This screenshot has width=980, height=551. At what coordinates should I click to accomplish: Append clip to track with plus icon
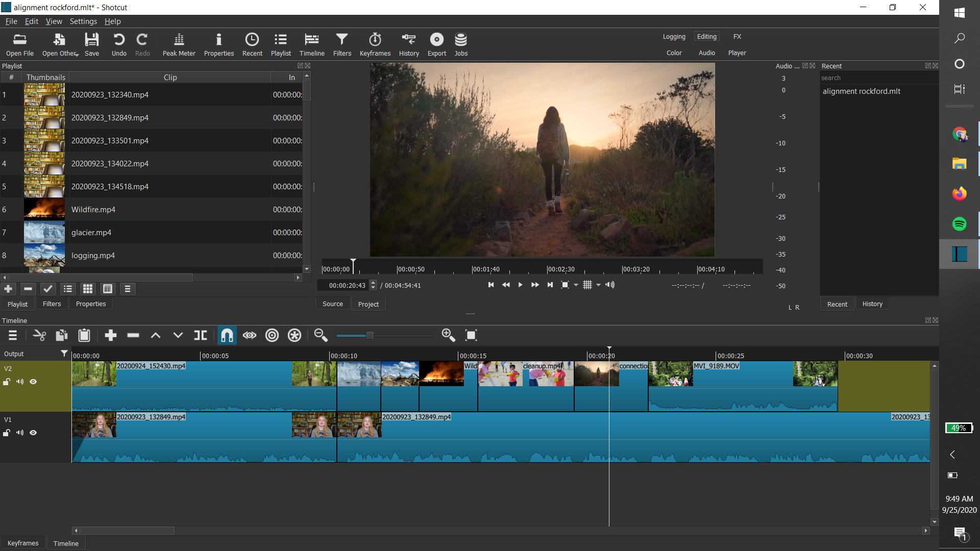(x=111, y=335)
